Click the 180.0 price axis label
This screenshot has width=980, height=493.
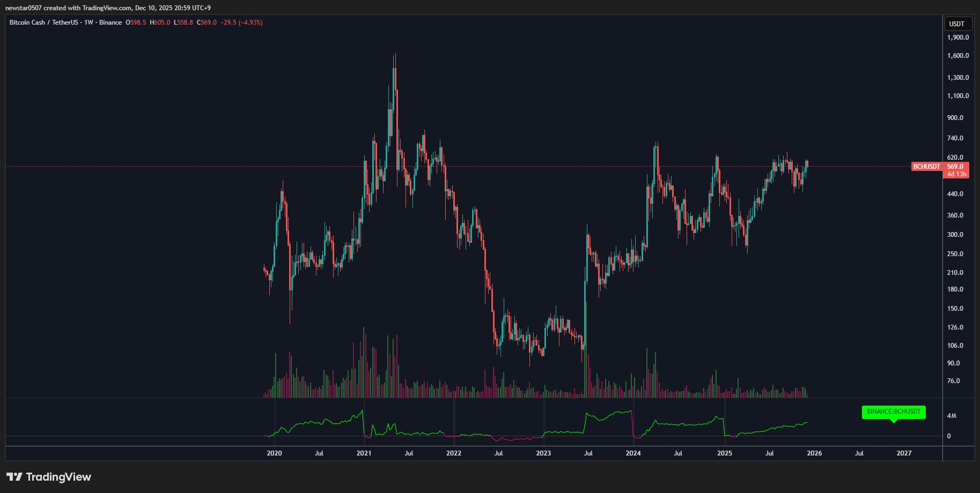[x=955, y=289]
